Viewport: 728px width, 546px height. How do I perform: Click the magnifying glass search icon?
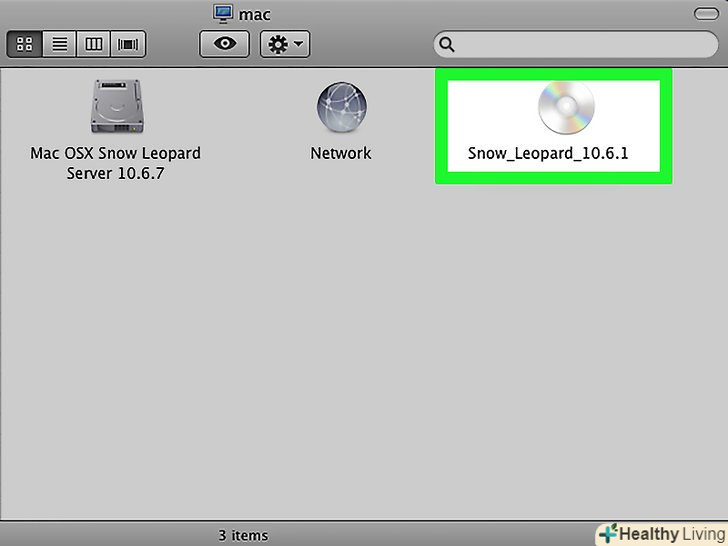pos(447,45)
